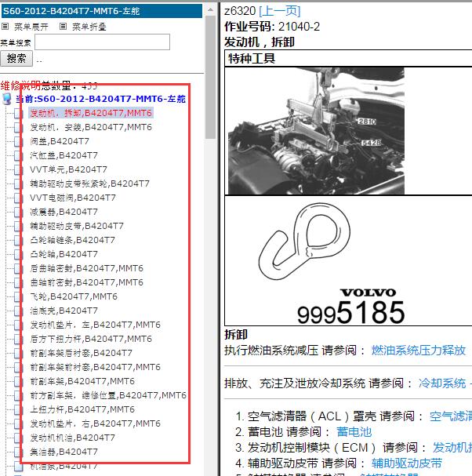The image size is (472, 476).
Task: Go back via the [上一页] link
Action: 280,11
